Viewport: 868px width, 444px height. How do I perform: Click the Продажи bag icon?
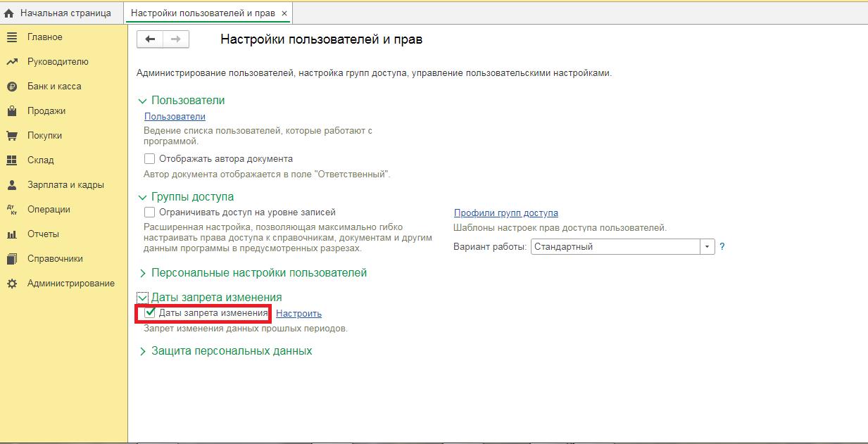pos(11,111)
